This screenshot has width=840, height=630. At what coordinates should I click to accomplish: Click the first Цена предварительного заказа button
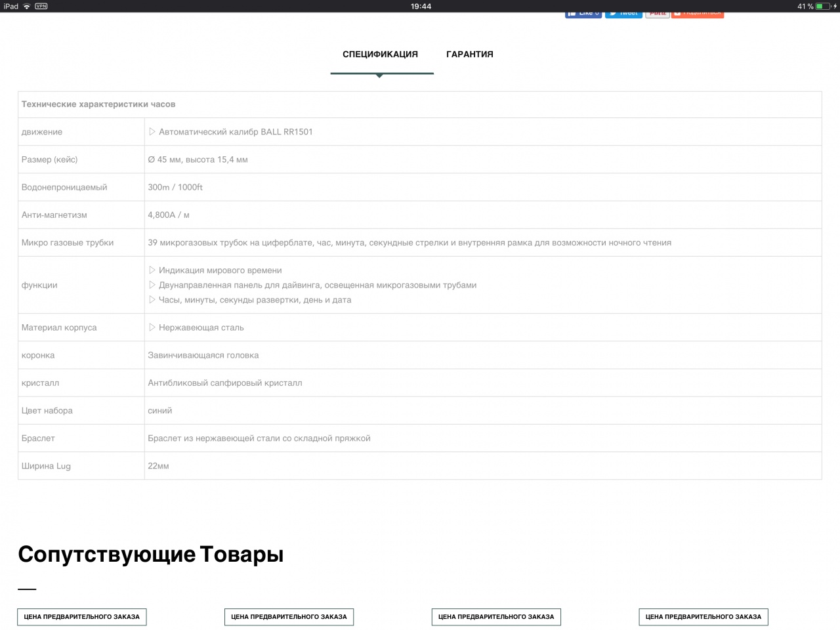pos(82,617)
